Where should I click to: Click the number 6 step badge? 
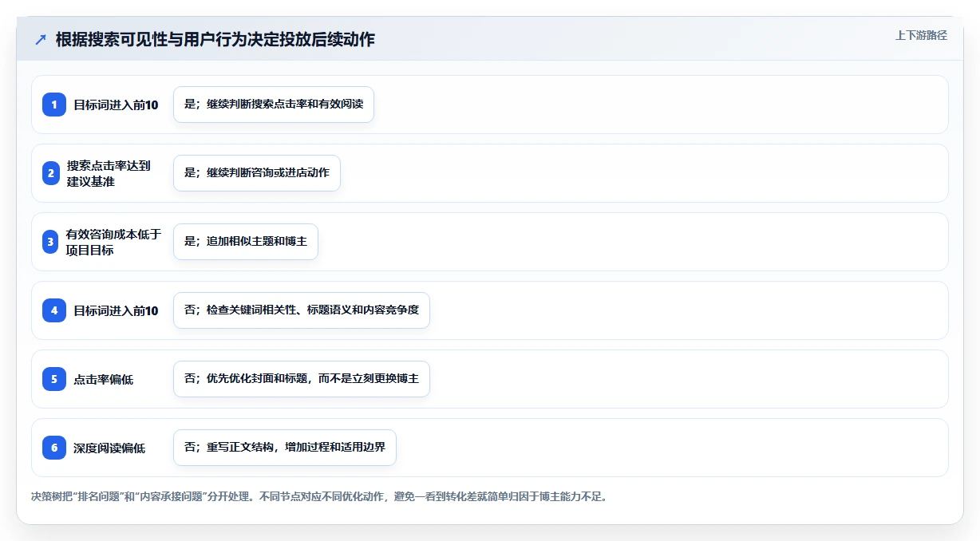point(54,448)
